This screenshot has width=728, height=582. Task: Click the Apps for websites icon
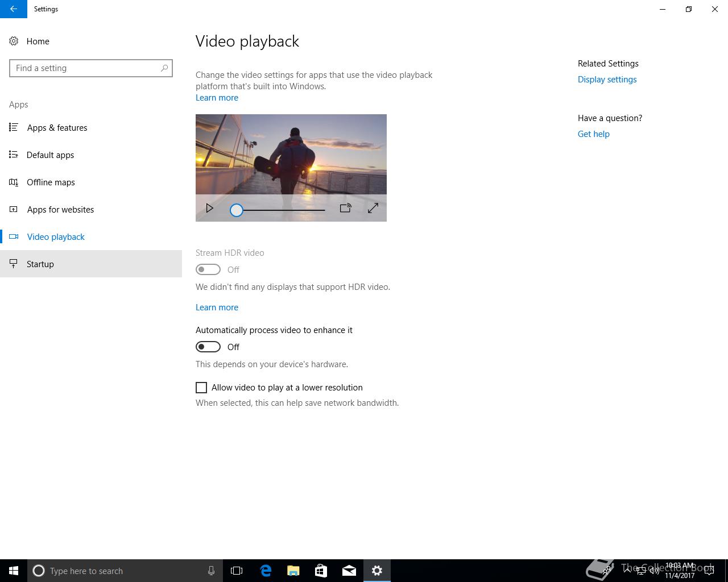pyautogui.click(x=14, y=210)
